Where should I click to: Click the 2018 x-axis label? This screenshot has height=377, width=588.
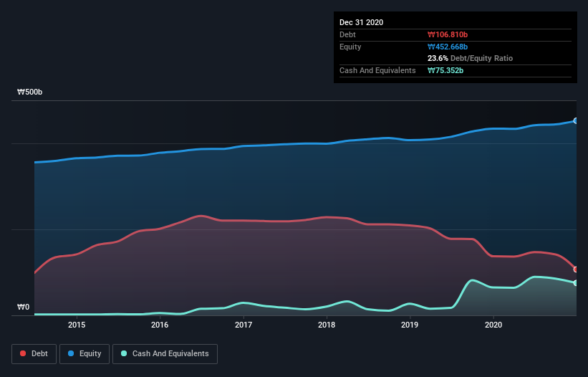click(x=327, y=325)
